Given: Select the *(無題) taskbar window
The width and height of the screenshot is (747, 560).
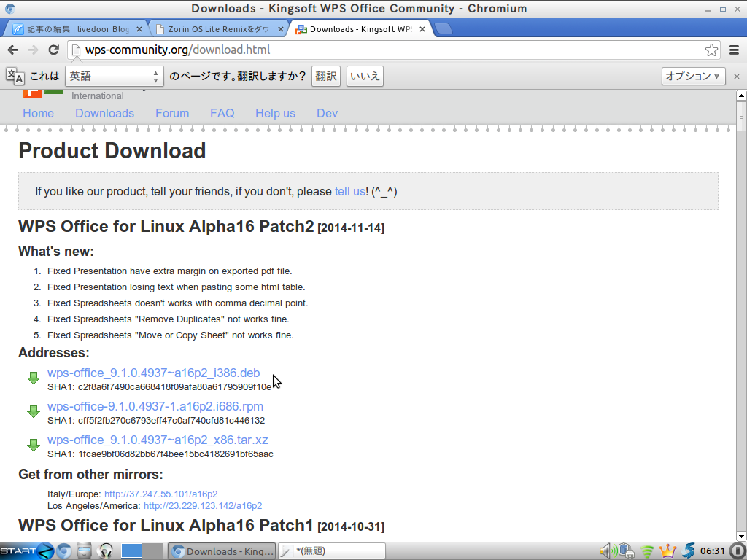Looking at the screenshot, I should point(332,551).
